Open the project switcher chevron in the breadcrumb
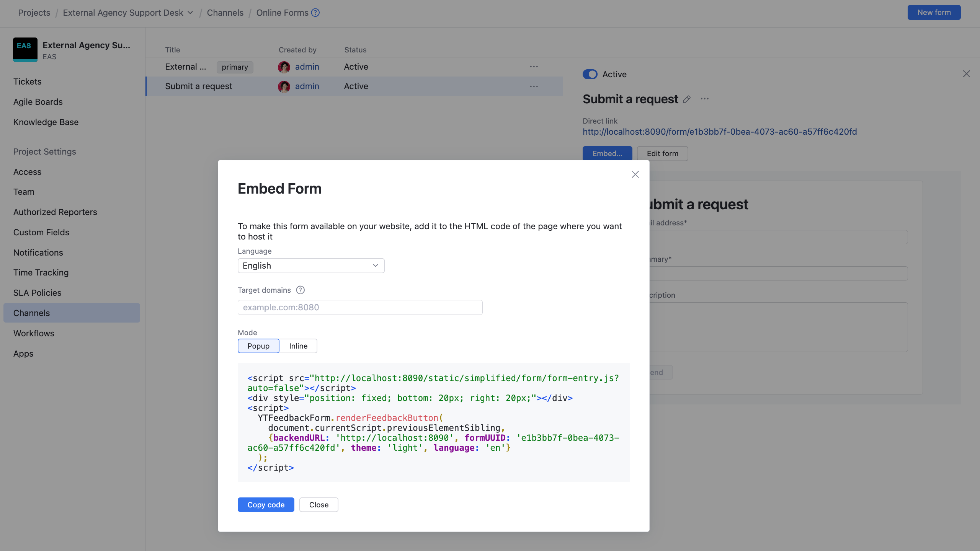The image size is (980, 551). 190,13
